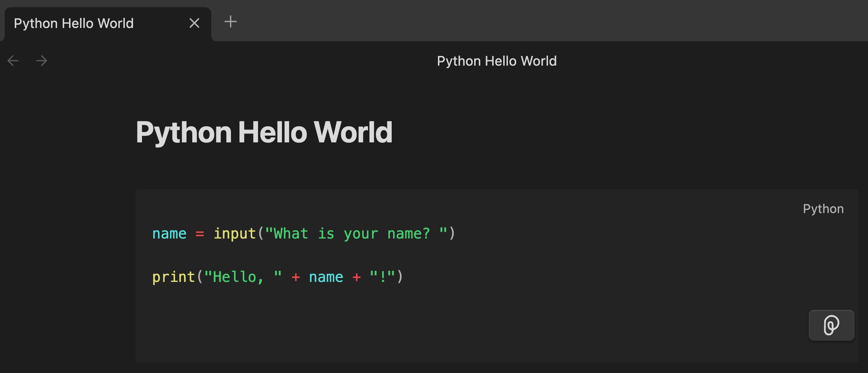Click the equals sign in the assignment line
This screenshot has width=868, height=373.
200,233
